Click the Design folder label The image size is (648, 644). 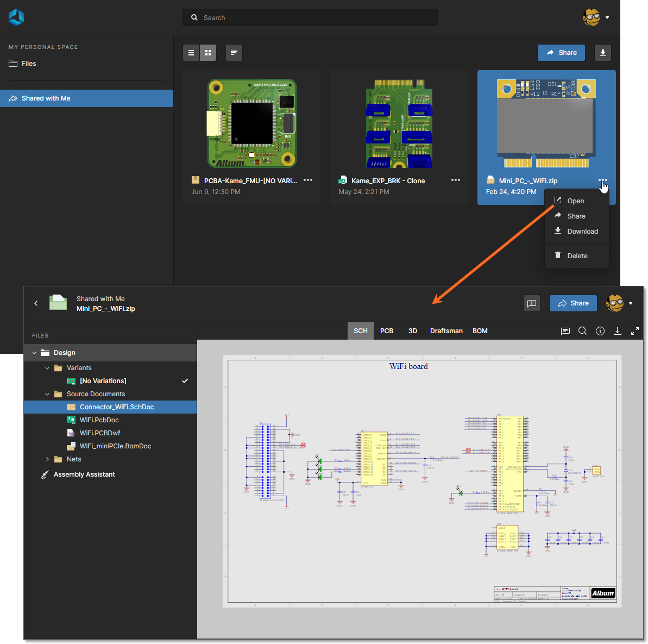tap(65, 353)
